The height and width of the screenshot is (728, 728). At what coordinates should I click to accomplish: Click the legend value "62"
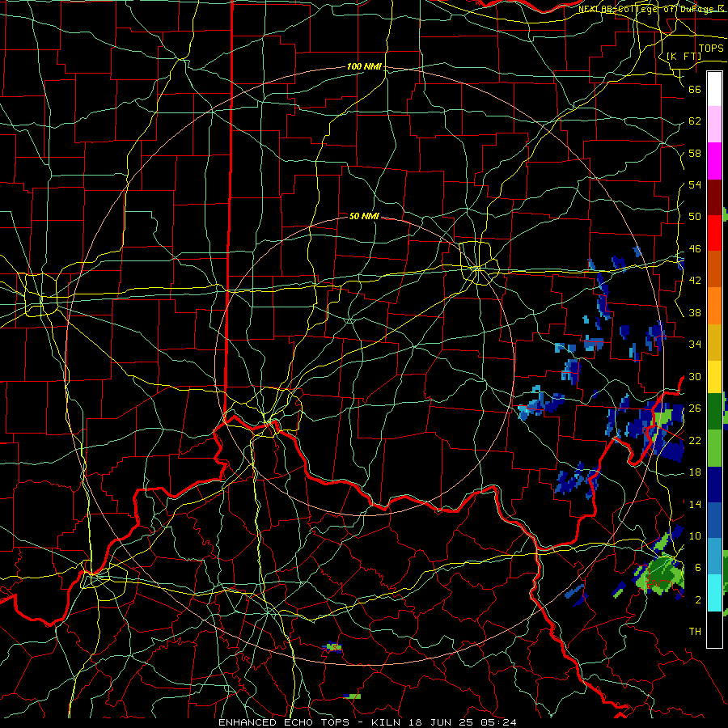(695, 121)
